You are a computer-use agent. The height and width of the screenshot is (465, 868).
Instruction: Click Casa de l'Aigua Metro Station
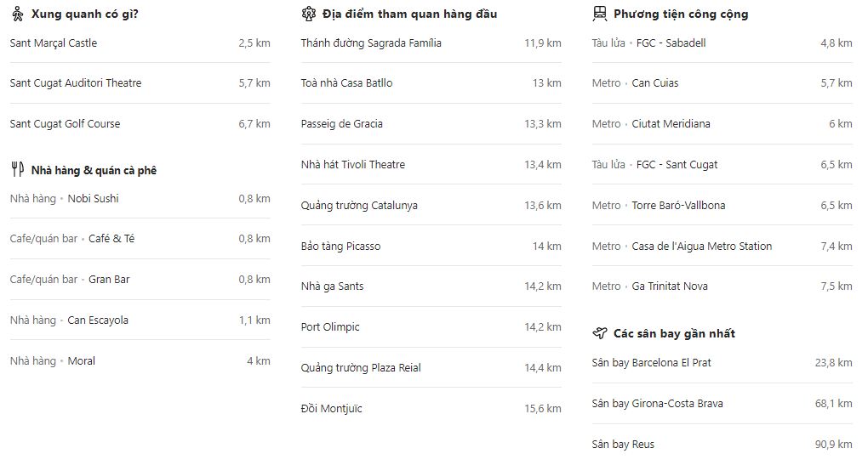pyautogui.click(x=701, y=246)
